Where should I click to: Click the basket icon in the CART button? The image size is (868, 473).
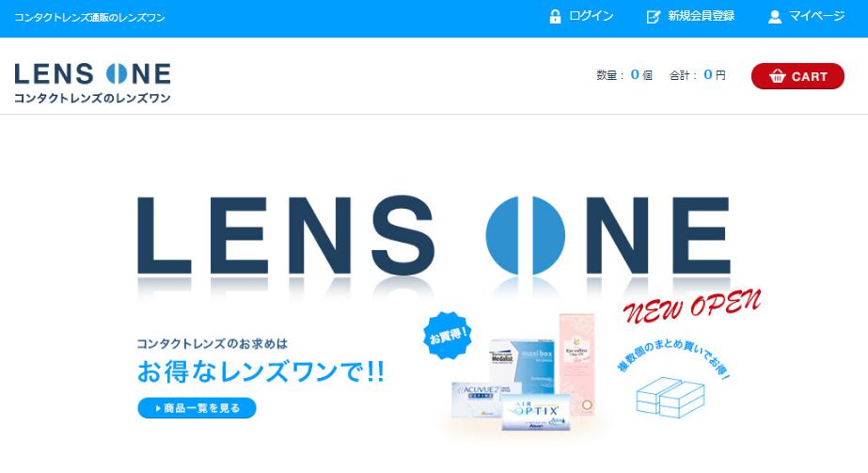click(x=777, y=76)
